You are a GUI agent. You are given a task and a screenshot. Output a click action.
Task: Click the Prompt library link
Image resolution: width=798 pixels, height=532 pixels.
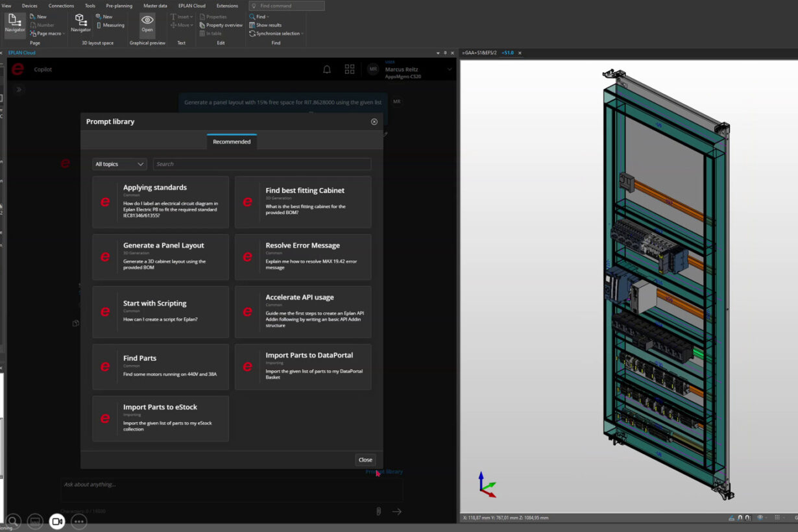click(384, 472)
